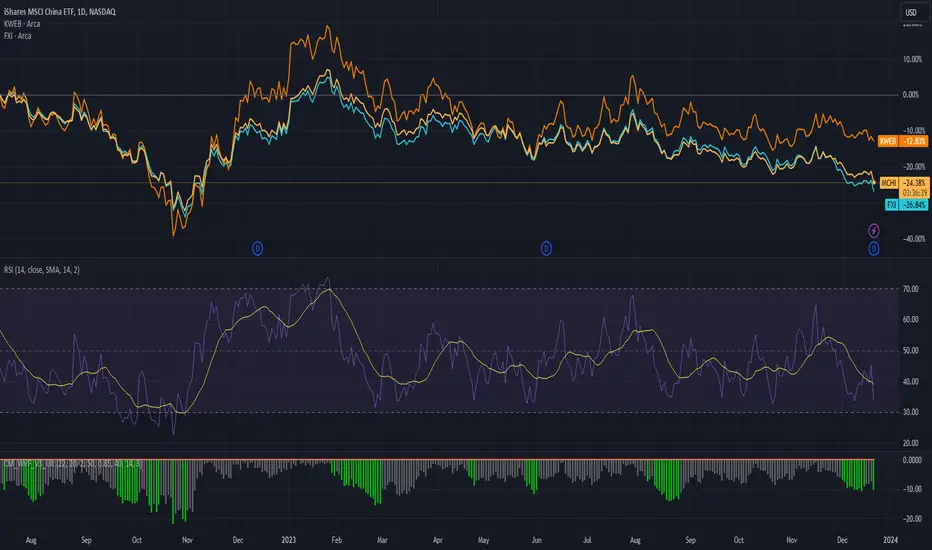
Task: Click the RSI (14, close, SMA, 14, 2) legend
Action: [x=42, y=270]
